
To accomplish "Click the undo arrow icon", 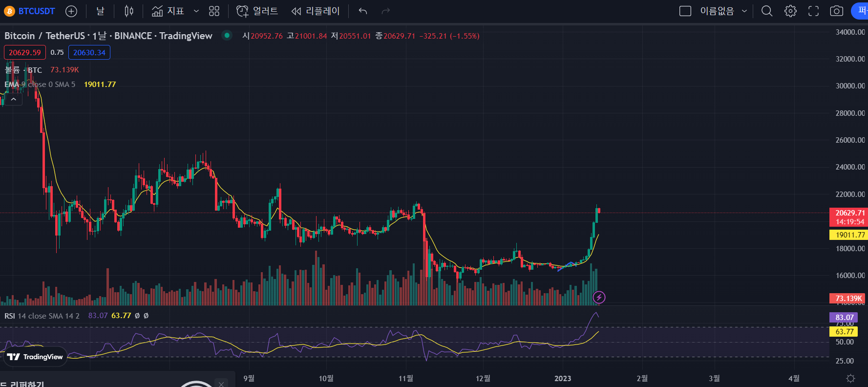I will [x=362, y=11].
